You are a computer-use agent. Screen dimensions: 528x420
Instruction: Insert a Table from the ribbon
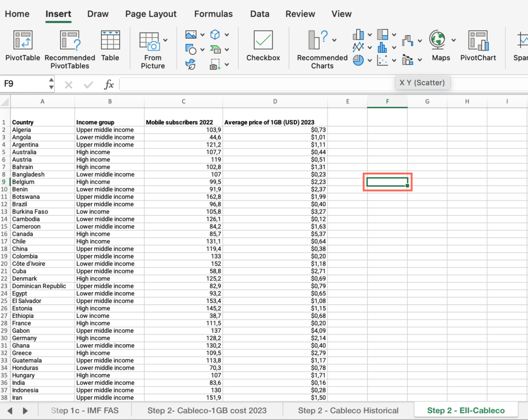[x=110, y=45]
